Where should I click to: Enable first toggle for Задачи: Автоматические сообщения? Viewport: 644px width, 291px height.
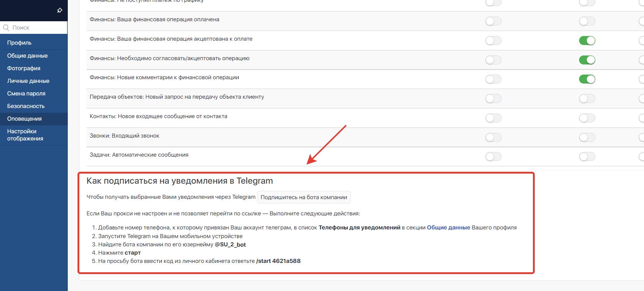coord(493,157)
